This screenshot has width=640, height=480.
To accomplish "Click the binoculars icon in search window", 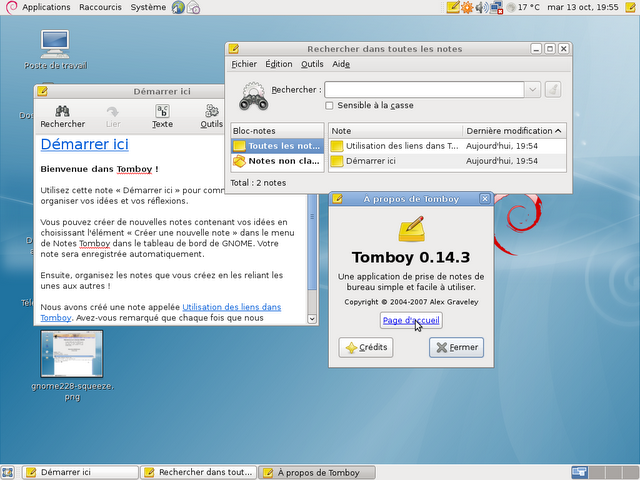I will (x=253, y=96).
